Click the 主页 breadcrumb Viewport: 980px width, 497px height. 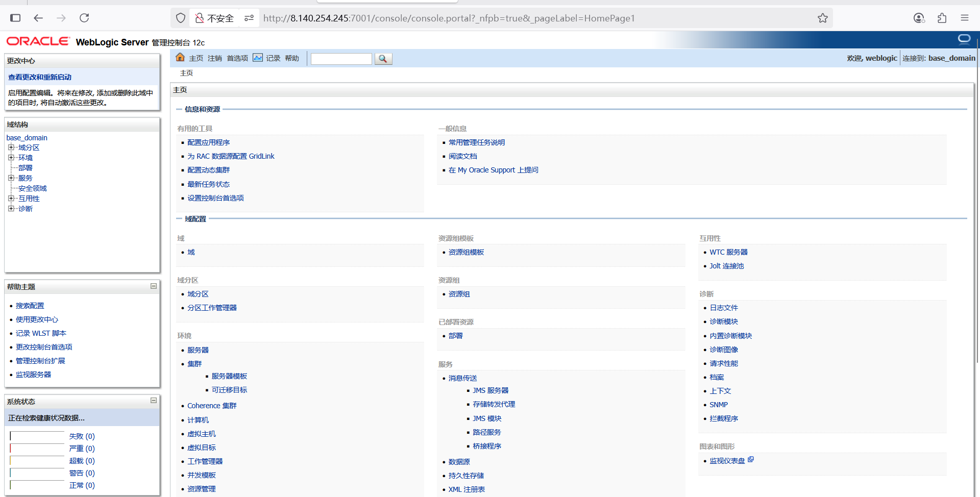click(x=186, y=73)
